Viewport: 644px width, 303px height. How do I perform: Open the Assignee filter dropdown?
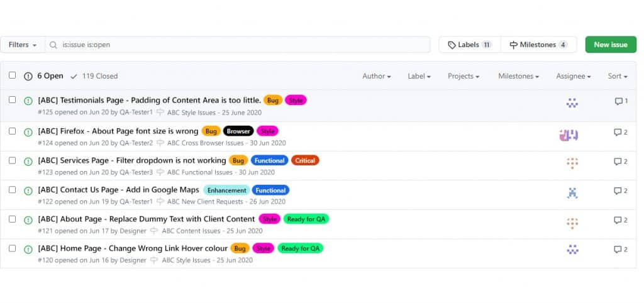coord(574,76)
